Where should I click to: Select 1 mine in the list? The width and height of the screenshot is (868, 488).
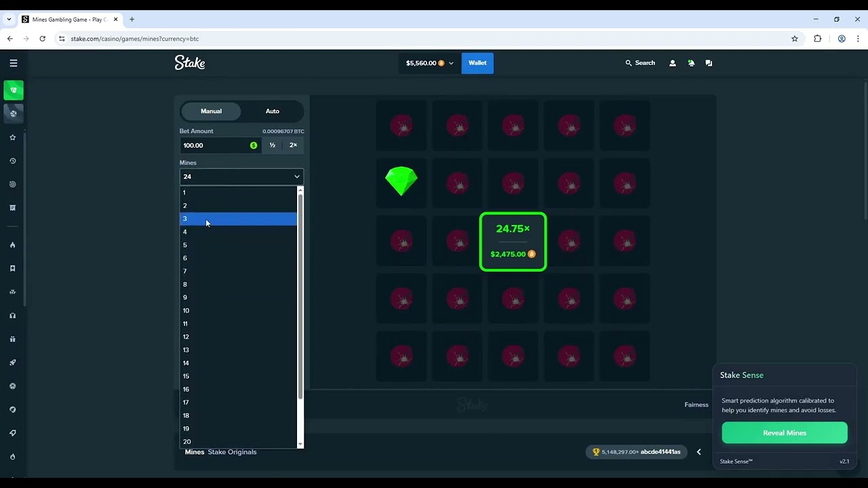[x=239, y=192]
